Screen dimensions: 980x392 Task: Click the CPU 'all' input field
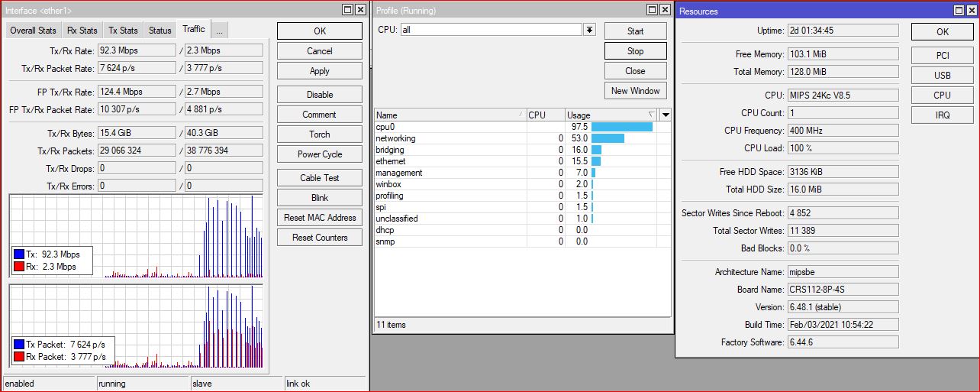coord(491,29)
